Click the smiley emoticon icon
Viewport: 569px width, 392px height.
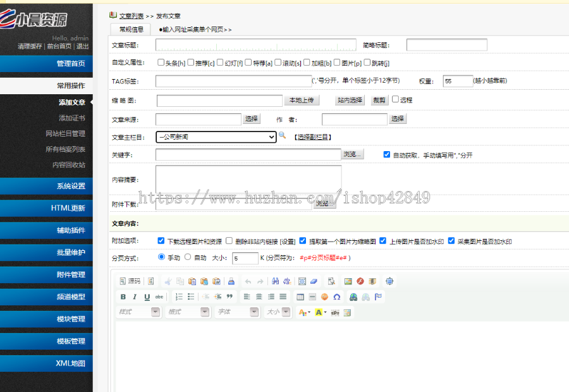coord(325,297)
